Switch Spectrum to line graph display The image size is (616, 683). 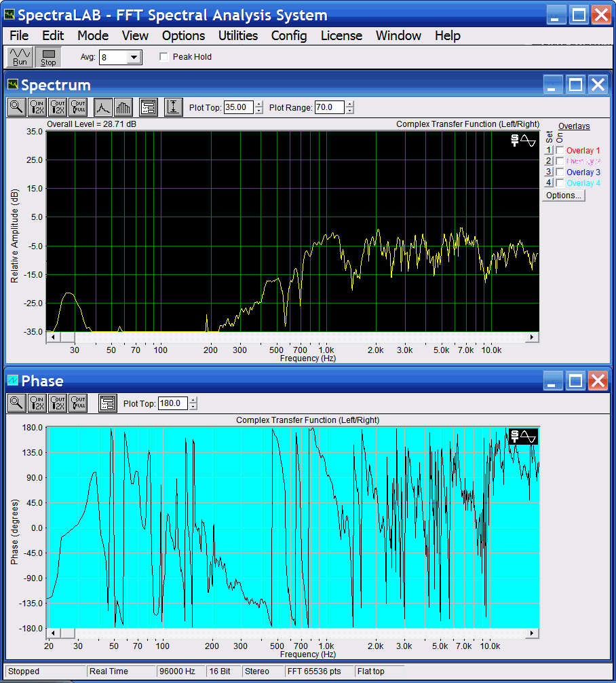(x=102, y=107)
